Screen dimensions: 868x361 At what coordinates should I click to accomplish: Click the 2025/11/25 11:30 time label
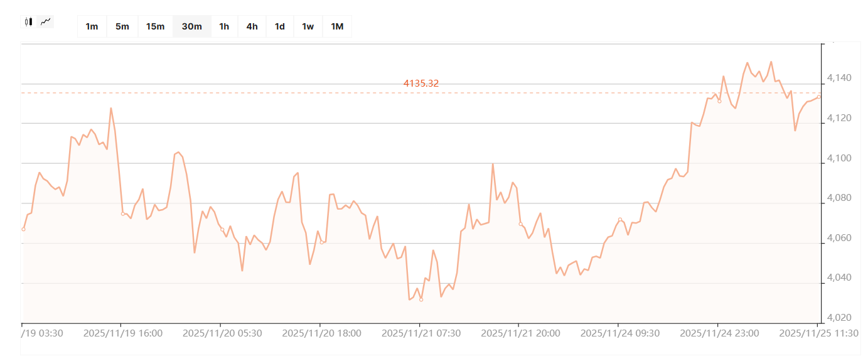pyautogui.click(x=818, y=333)
